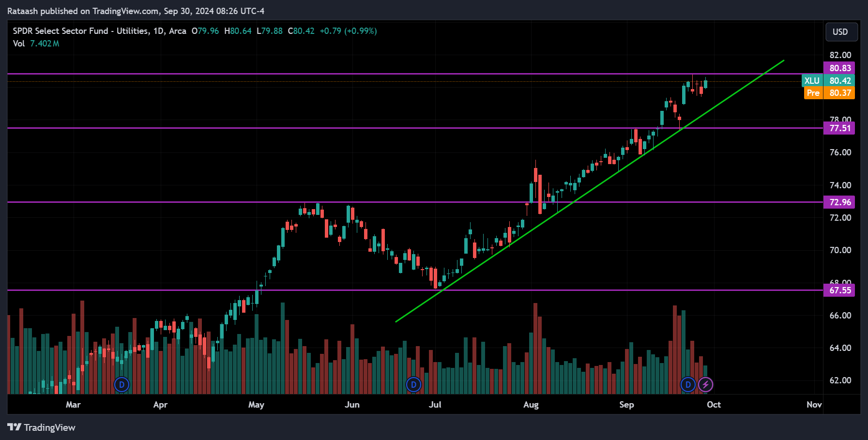
Task: Click the 72.00 price axis value
Action: 840,218
